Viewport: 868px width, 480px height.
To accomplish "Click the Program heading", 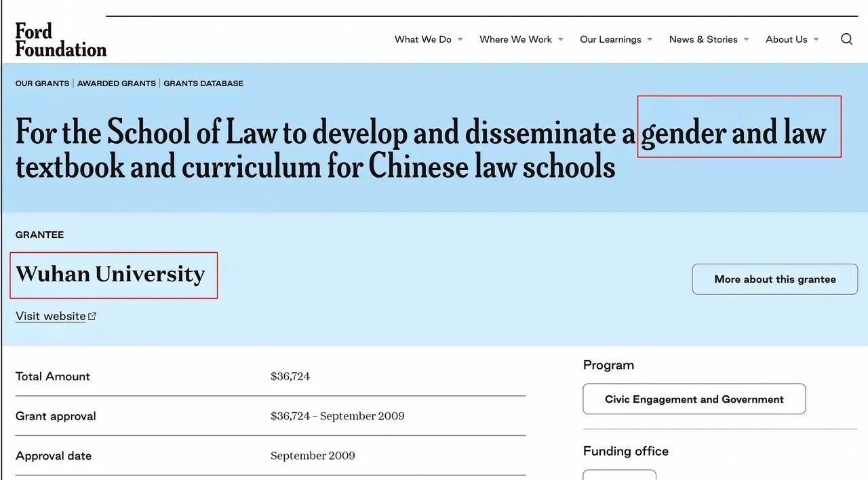I will click(608, 365).
